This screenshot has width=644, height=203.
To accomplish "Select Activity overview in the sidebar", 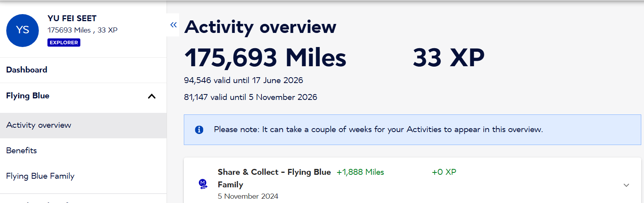I will click(x=39, y=125).
